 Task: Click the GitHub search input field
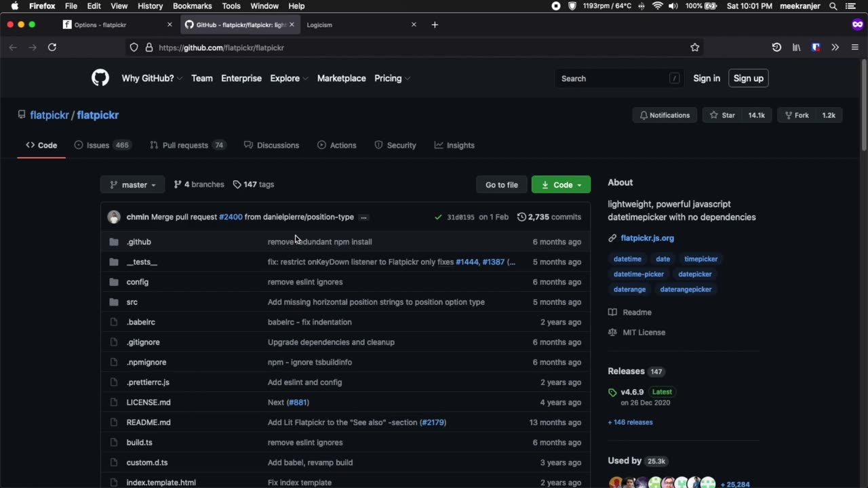[620, 79]
